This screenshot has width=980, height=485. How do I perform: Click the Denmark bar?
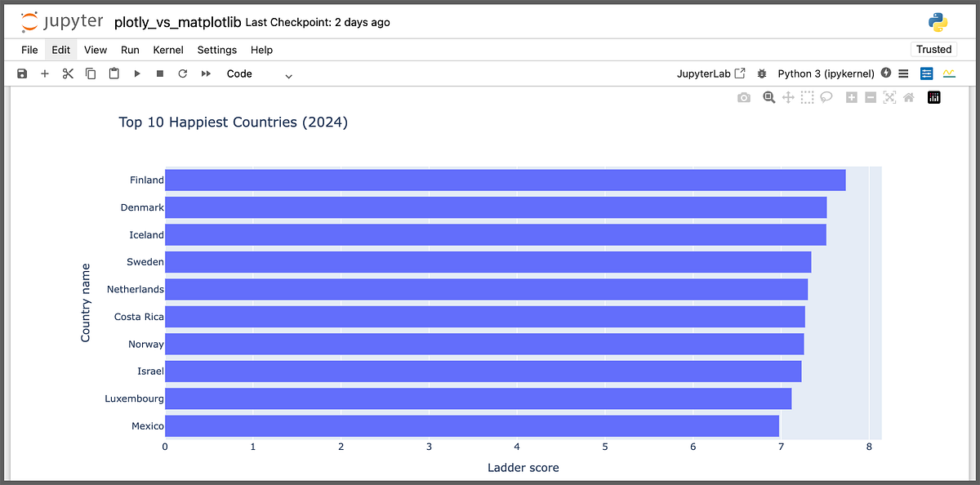pyautogui.click(x=496, y=207)
